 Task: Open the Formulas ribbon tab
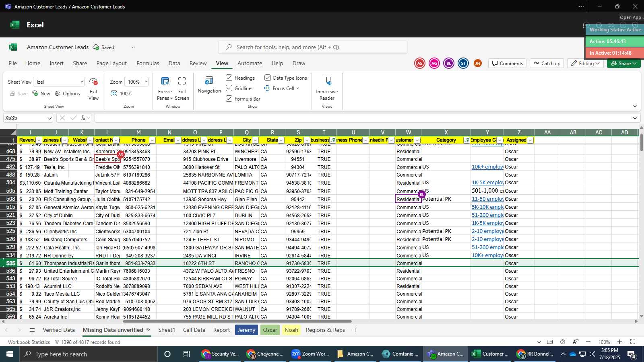coord(148,63)
